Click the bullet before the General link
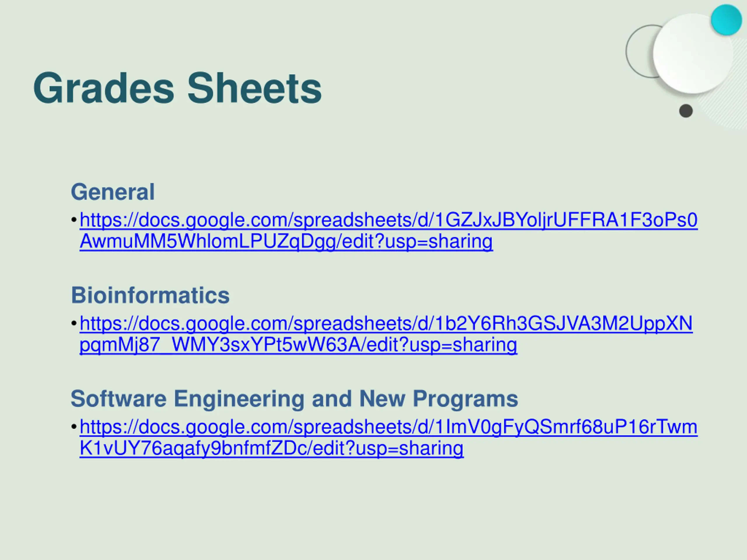 coord(74,220)
